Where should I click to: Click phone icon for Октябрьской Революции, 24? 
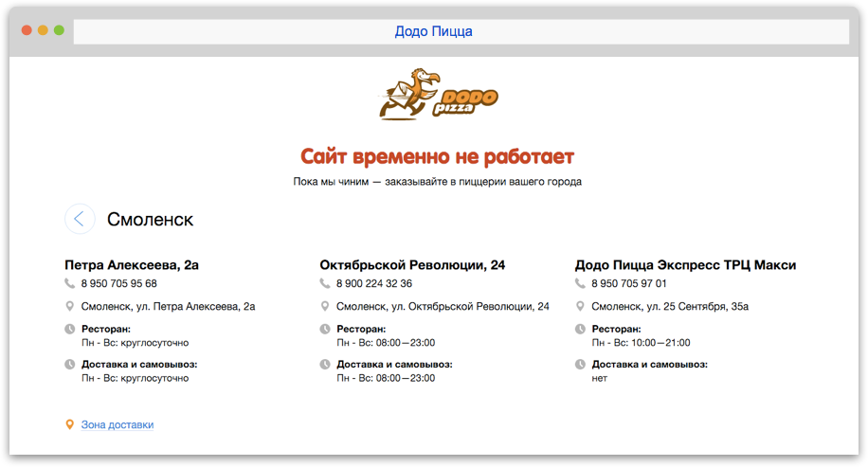[x=325, y=283]
